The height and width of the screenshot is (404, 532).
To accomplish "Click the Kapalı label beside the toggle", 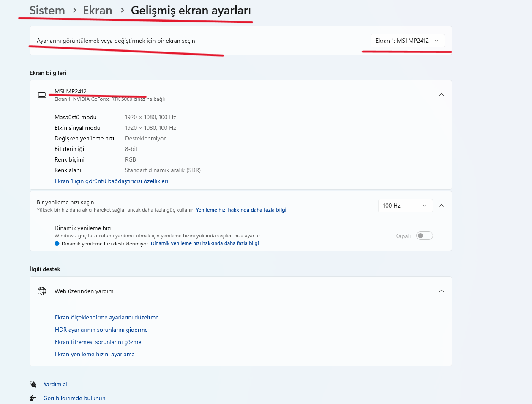I will [x=403, y=236].
